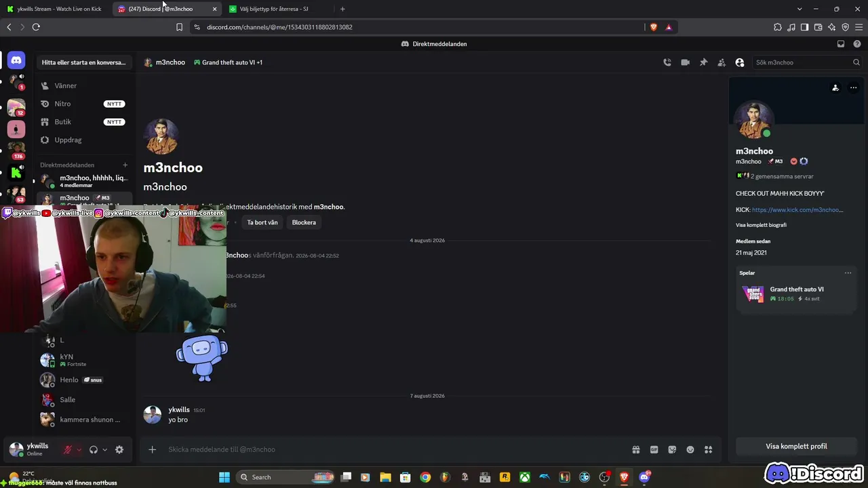The image size is (868, 488).
Task: Reload the page
Action: point(36,27)
